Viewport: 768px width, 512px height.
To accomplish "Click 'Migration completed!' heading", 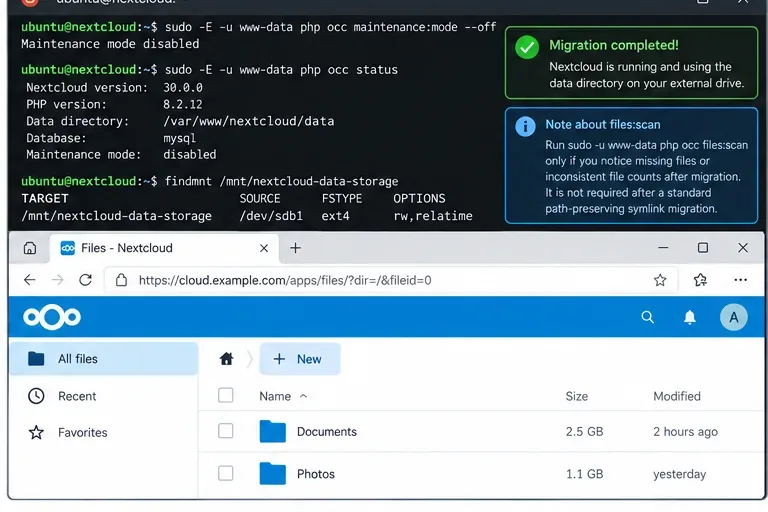I will [614, 45].
